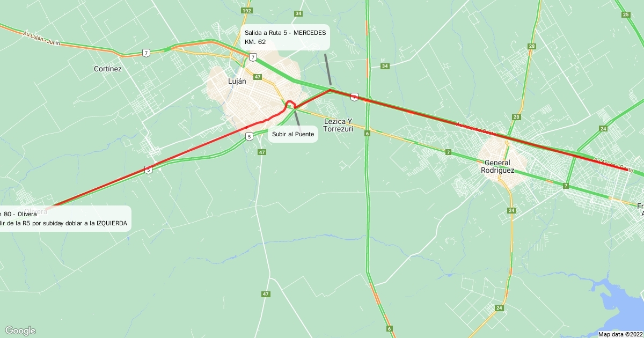This screenshot has height=338, width=644.
Task: Select route 5 shield near Olivera road
Action: pos(148,170)
